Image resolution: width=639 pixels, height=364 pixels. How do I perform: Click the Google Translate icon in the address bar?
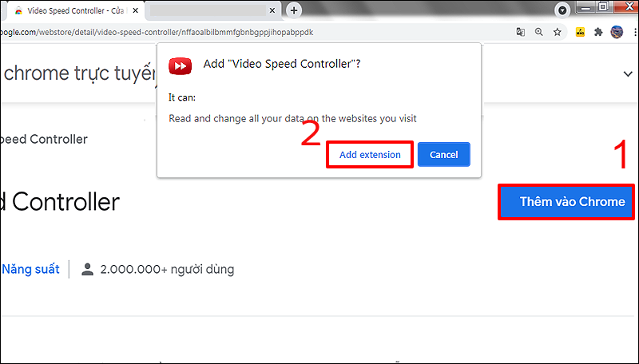(x=521, y=32)
